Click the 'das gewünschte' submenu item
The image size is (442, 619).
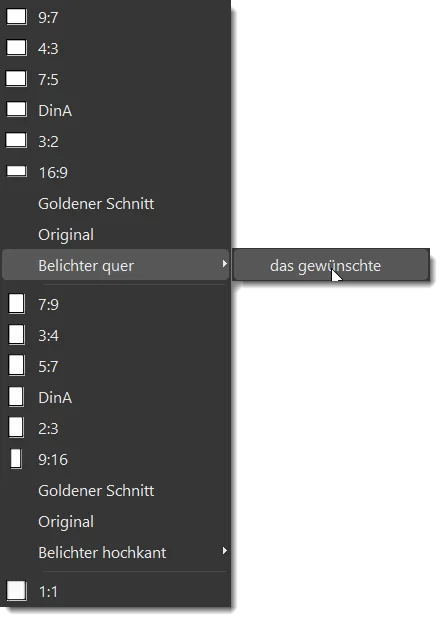coord(331,265)
